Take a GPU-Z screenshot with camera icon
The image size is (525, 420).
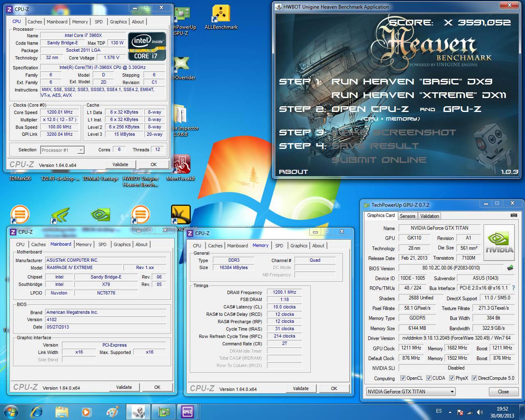click(x=514, y=215)
